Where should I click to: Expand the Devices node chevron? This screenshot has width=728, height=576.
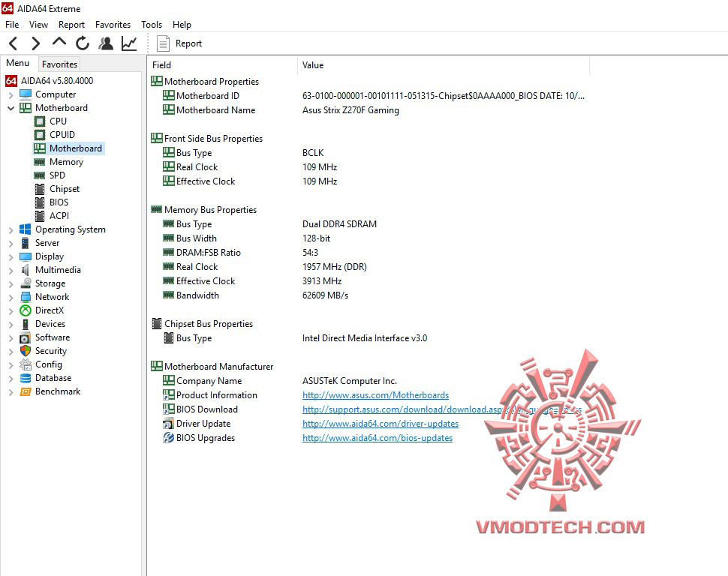pos(11,325)
